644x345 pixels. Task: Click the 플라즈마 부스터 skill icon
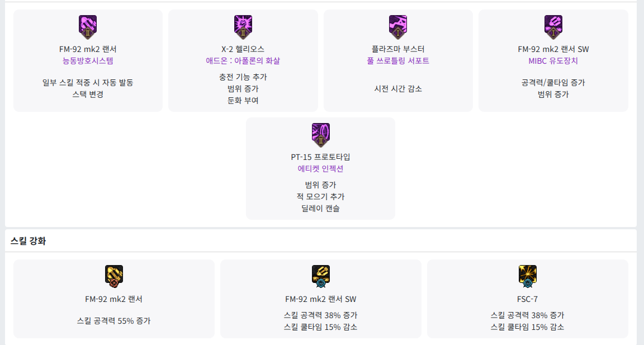tap(398, 26)
